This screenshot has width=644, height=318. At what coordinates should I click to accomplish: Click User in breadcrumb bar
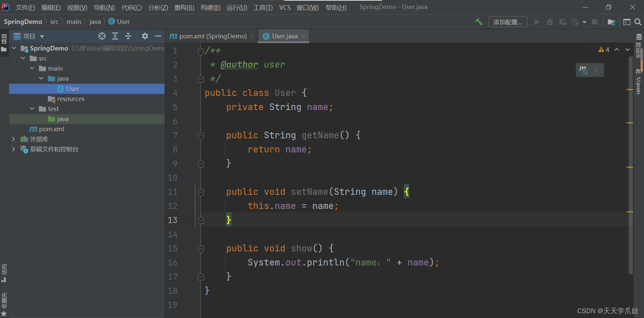tap(119, 22)
